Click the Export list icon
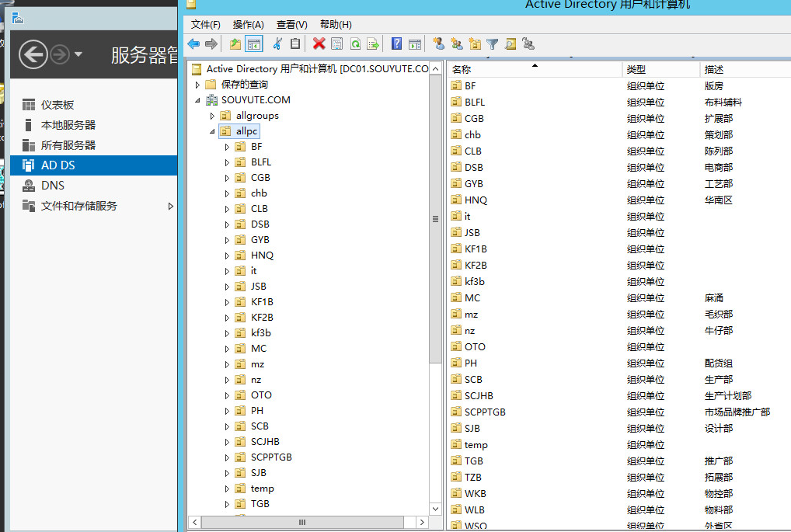791x532 pixels. [x=373, y=43]
